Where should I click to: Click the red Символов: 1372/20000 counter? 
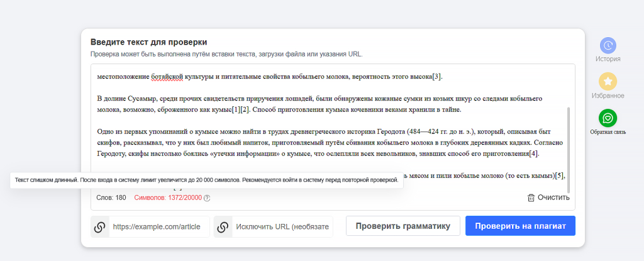tap(168, 197)
